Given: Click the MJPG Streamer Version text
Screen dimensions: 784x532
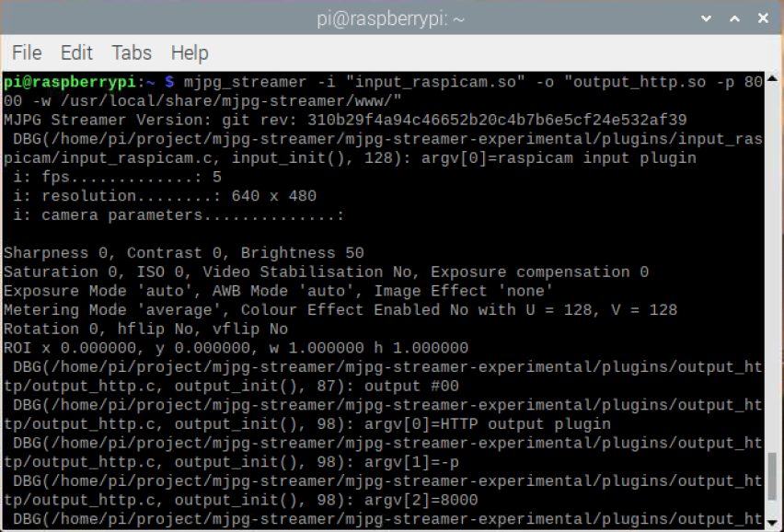Looking at the screenshot, I should [x=108, y=120].
